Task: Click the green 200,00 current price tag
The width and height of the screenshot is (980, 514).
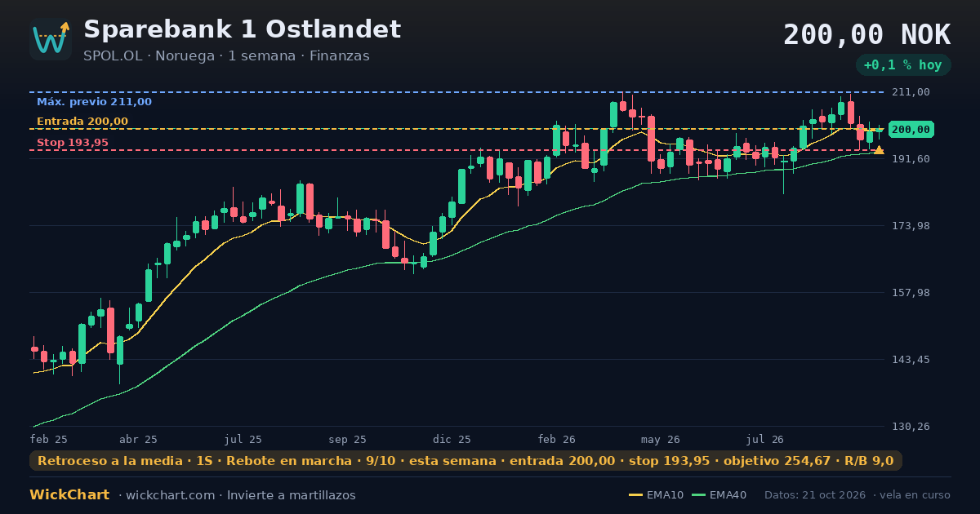Action: [911, 130]
